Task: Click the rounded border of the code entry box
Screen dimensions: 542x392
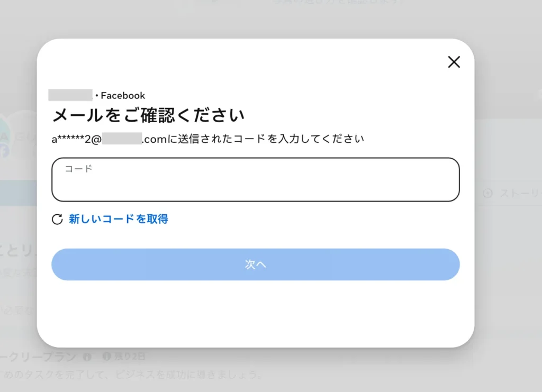Action: click(x=256, y=159)
